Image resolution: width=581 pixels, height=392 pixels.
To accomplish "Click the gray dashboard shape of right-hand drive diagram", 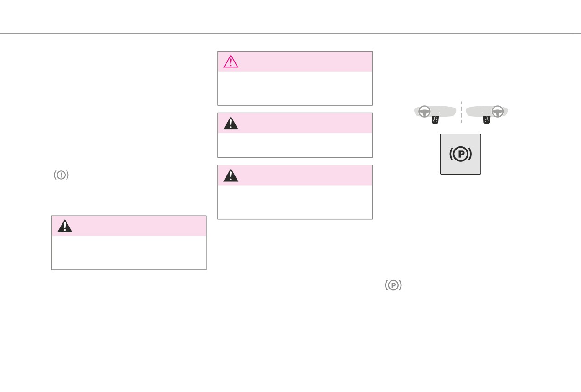I will (487, 112).
